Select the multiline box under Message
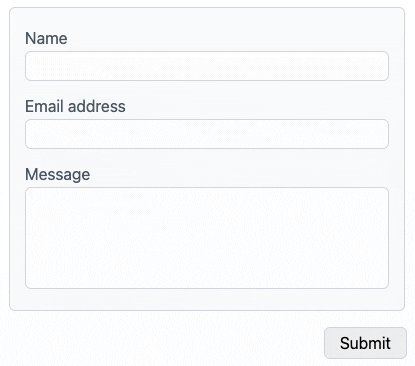 (207, 238)
